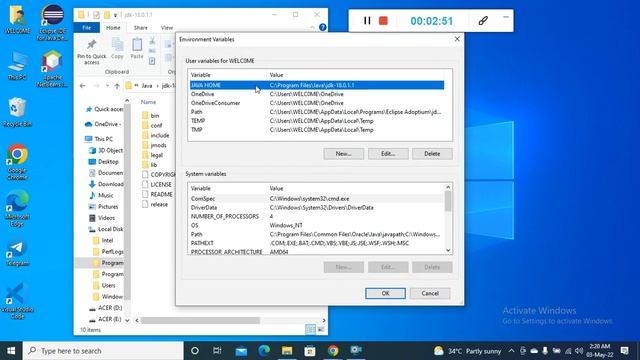
Task: Open the File tab in Explorer
Action: click(87, 27)
